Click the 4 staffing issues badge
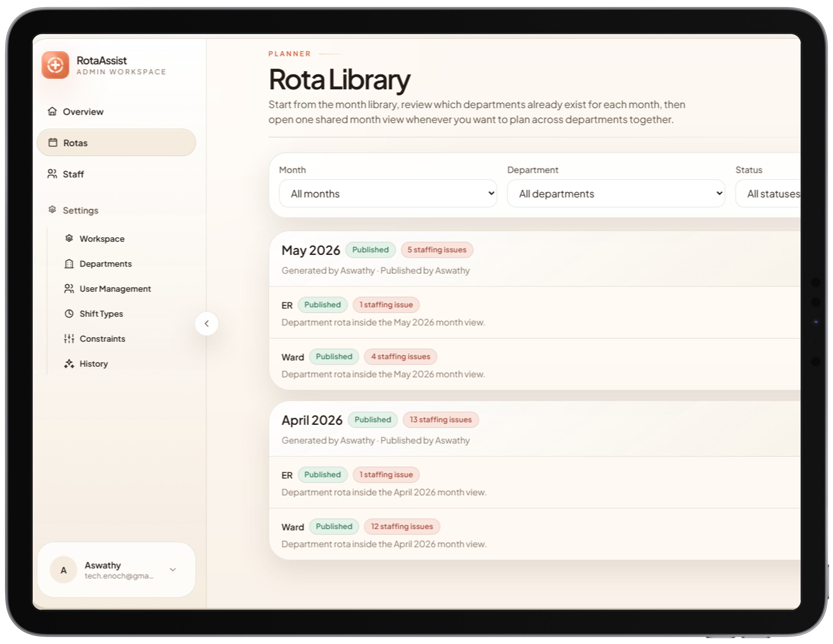Viewport: 833px width, 644px height. 400,357
